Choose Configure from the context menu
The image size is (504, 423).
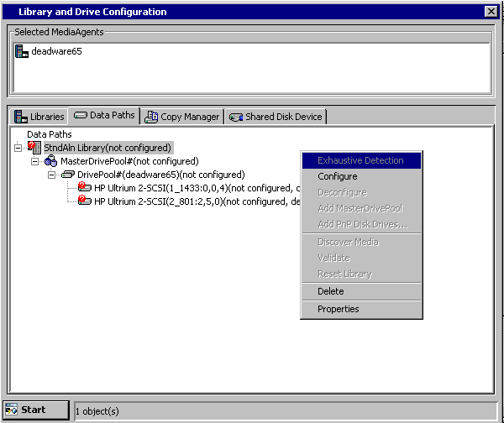tap(337, 176)
